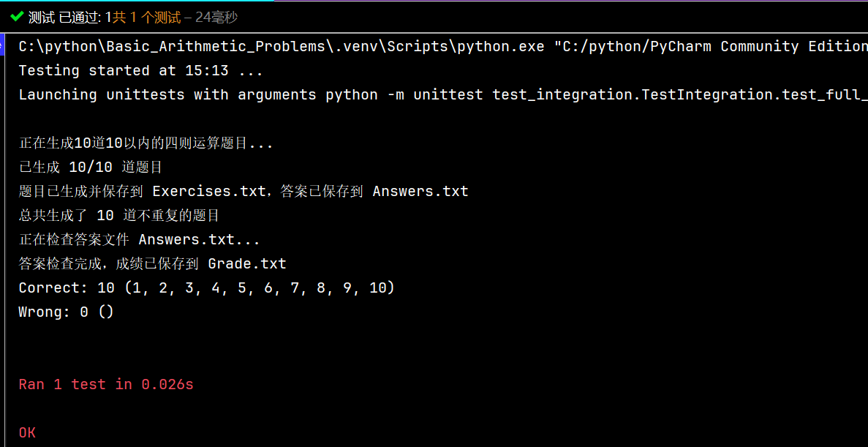Click the 正在检查答案文件 output line

tap(139, 240)
